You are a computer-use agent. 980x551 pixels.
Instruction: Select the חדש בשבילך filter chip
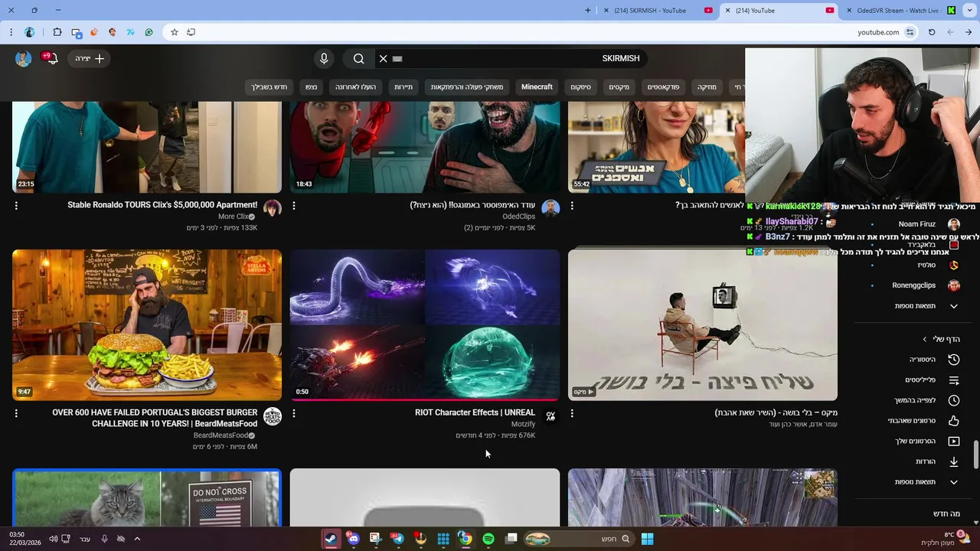[269, 87]
